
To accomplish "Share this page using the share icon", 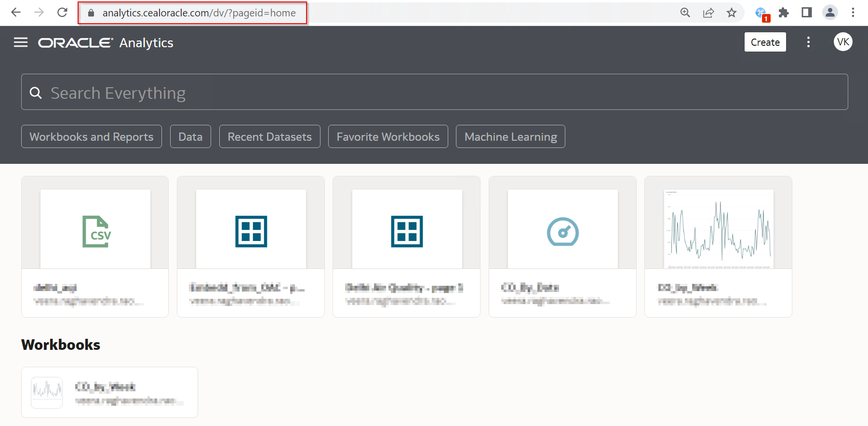I will click(x=708, y=13).
